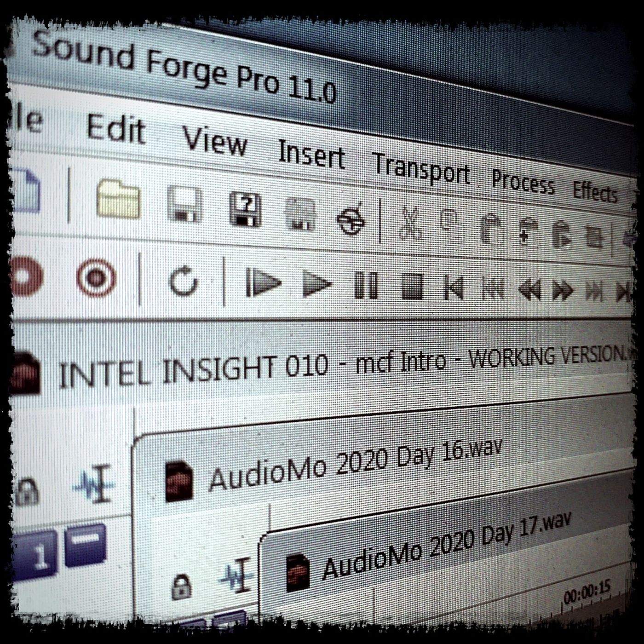Click the file icon beside AudioMo Day 17.wav

[x=298, y=572]
